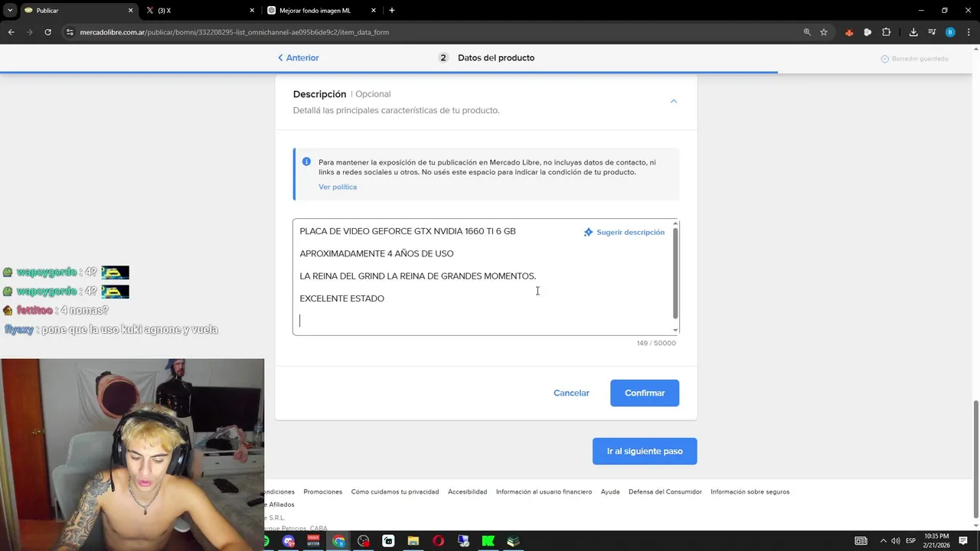Open the white cloud-shaped extension icon
Image resolution: width=980 pixels, height=551 pixels.
click(x=867, y=32)
